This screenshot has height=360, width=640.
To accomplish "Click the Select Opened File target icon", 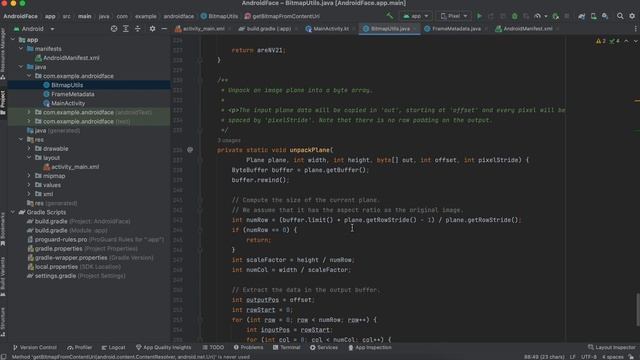I will point(114,29).
